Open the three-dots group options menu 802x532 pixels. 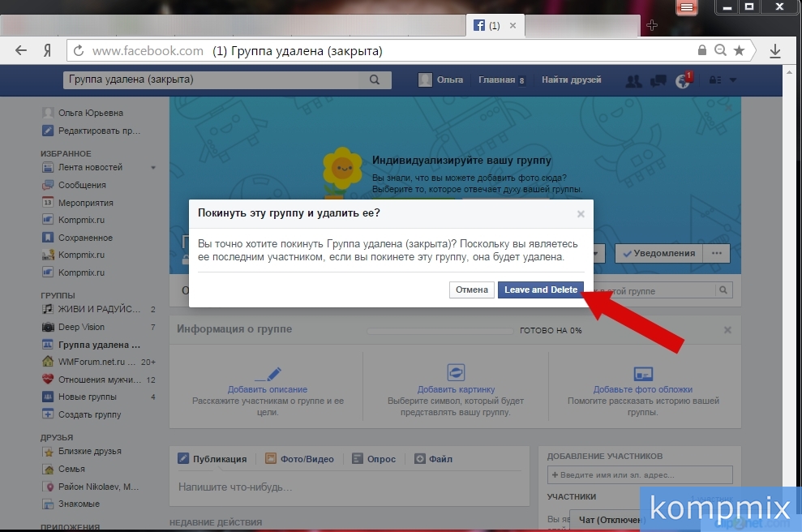(x=715, y=253)
